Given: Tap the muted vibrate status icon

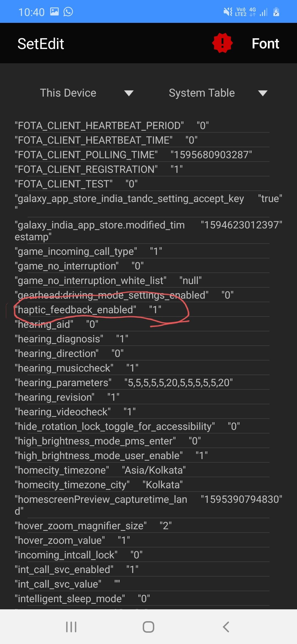Looking at the screenshot, I should tap(228, 12).
